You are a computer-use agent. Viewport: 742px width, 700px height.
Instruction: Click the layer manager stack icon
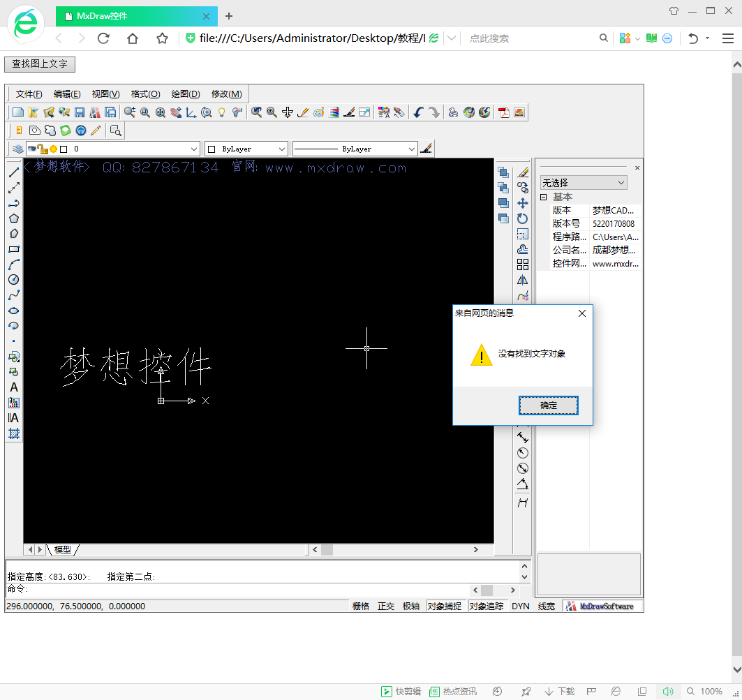pos(17,149)
